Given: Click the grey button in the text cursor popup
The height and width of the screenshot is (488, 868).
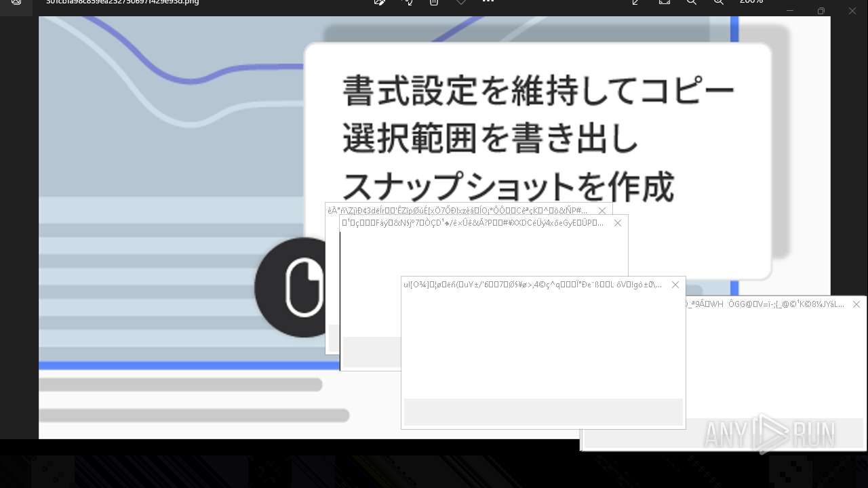Looking at the screenshot, I should 372,352.
